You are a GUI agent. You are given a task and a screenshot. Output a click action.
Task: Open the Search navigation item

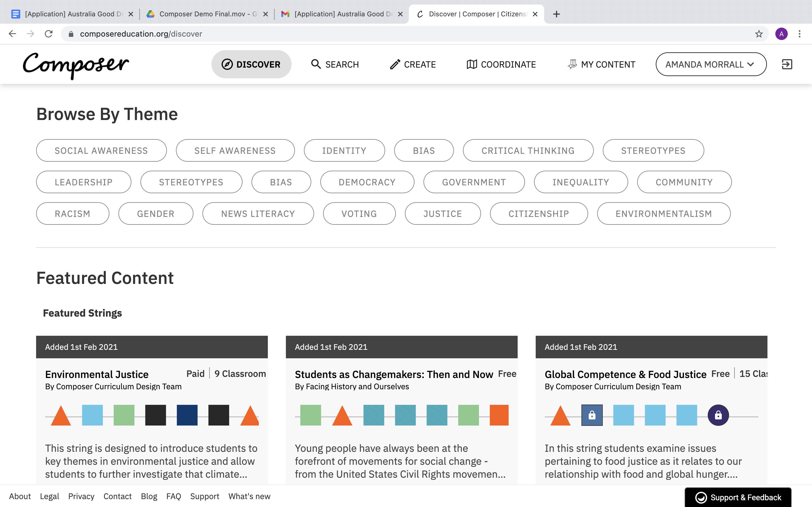(335, 64)
